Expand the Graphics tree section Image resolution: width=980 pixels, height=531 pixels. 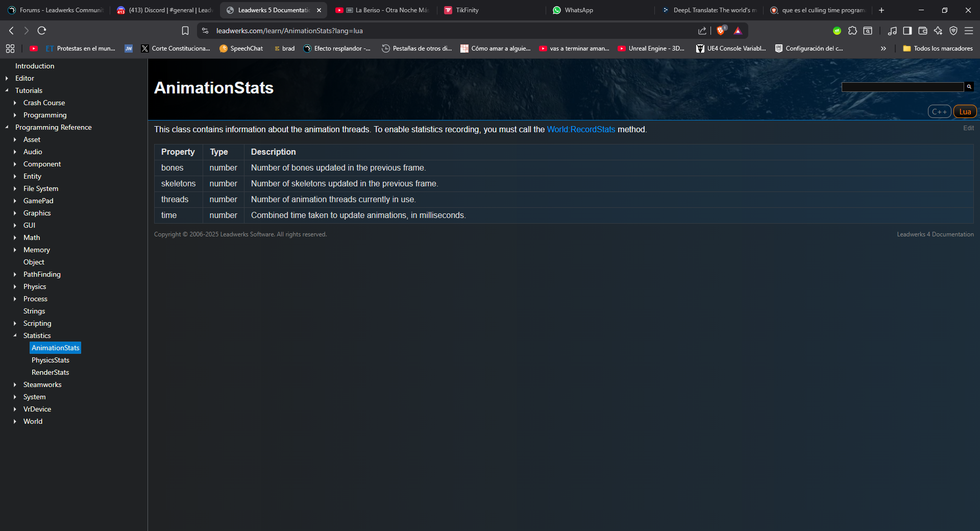point(15,213)
